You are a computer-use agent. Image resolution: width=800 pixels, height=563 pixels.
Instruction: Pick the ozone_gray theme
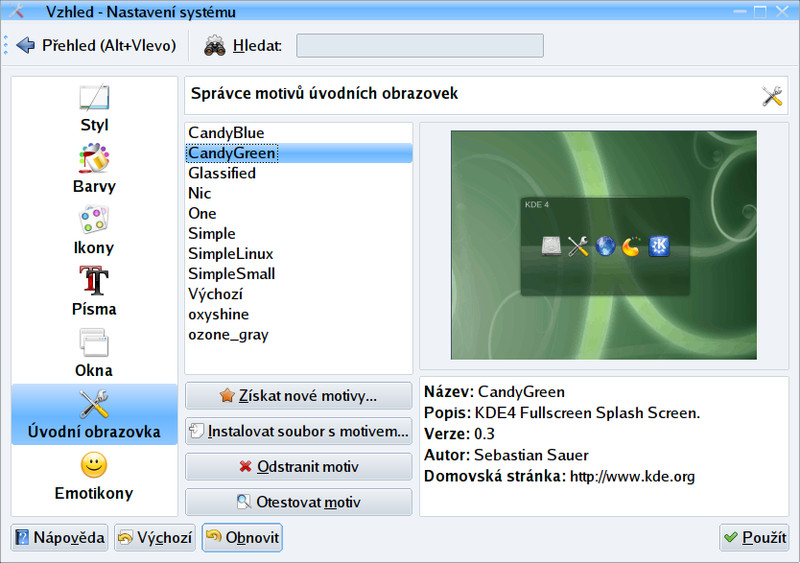(x=228, y=335)
